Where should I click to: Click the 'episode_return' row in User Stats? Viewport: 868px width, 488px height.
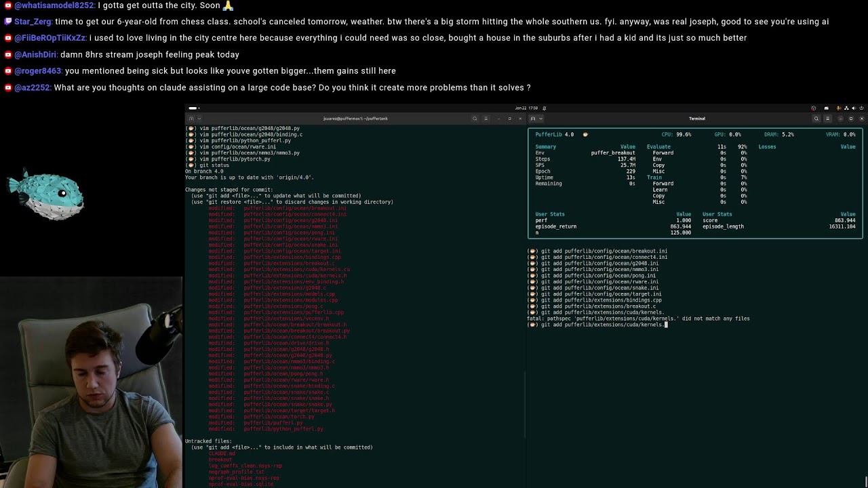[x=613, y=226]
